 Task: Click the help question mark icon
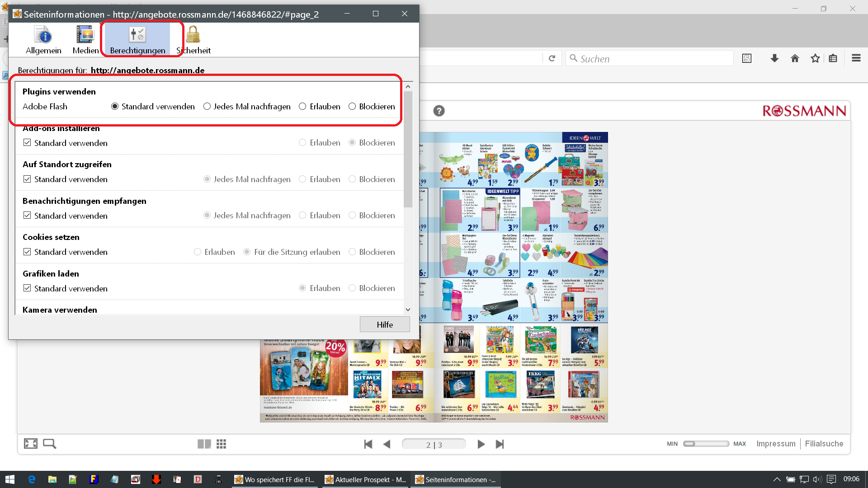439,111
